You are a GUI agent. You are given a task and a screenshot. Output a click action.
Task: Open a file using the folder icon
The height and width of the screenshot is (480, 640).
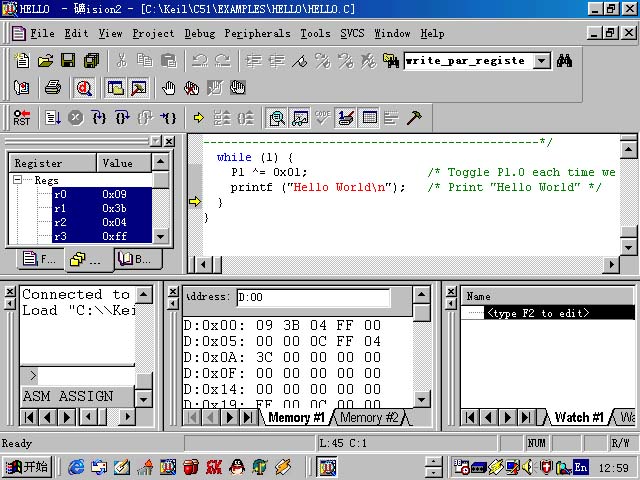point(45,61)
